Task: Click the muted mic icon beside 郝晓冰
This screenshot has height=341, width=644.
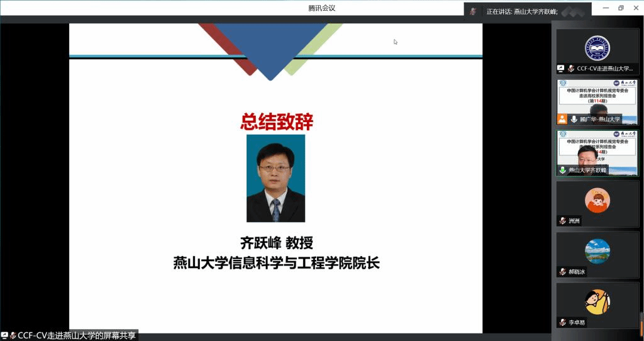Action: tap(563, 272)
